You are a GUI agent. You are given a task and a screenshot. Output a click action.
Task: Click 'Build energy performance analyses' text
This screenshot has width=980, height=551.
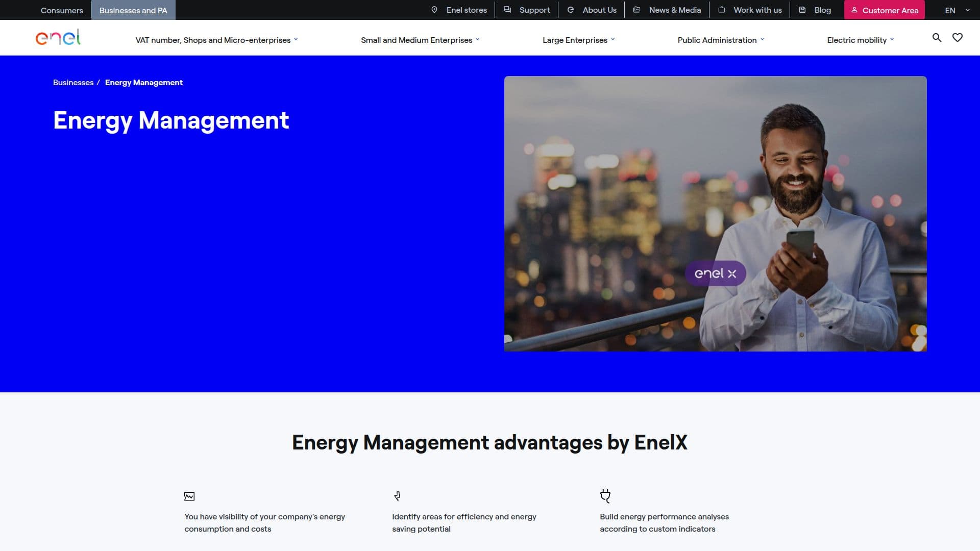tap(664, 517)
